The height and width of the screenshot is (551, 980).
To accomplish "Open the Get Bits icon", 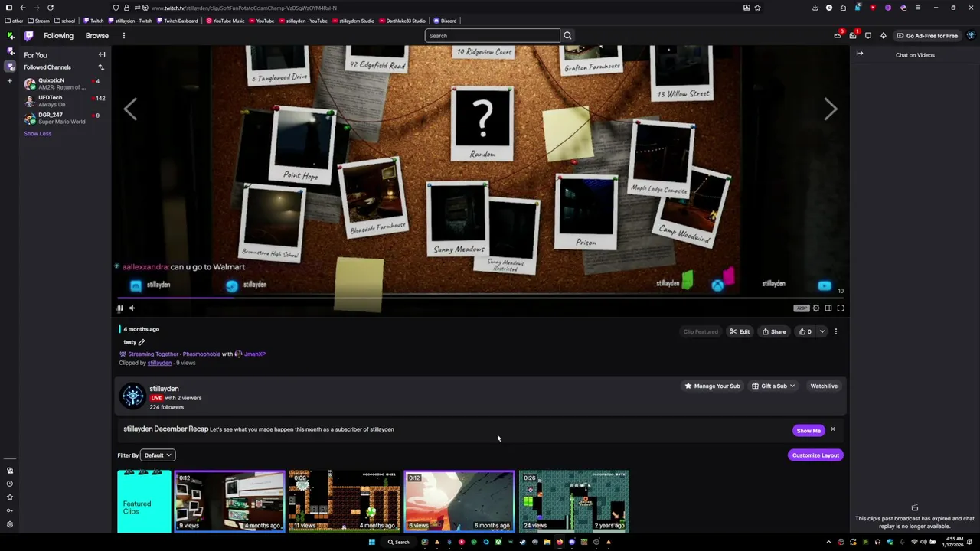I will coord(883,36).
